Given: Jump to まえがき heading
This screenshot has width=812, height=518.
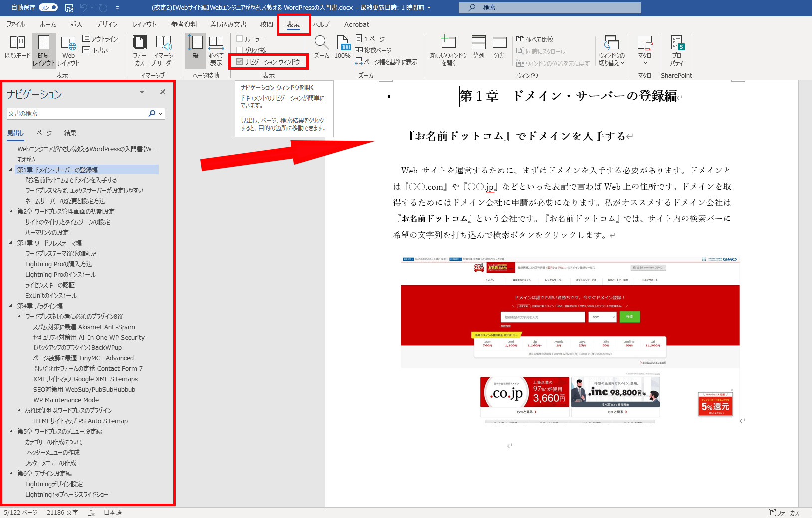Looking at the screenshot, I should 26,159.
